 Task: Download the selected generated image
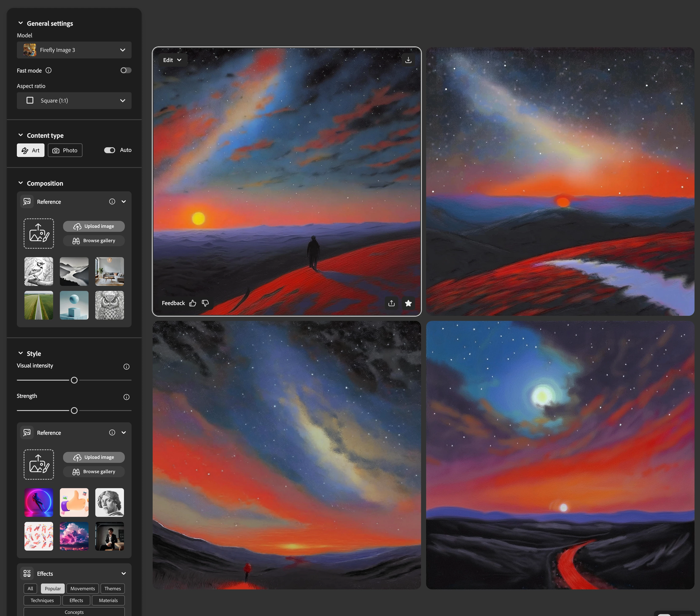coord(408,60)
